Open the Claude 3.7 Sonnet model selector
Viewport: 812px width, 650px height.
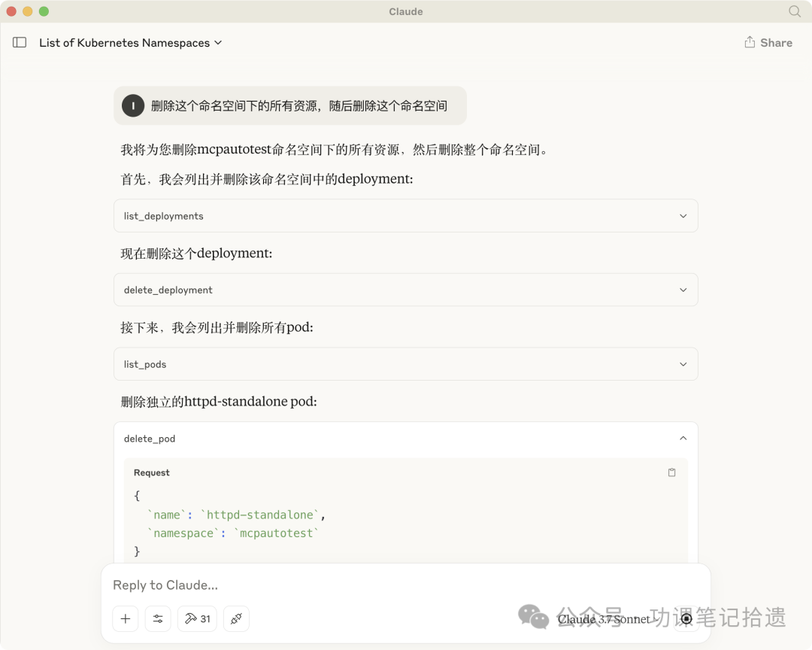click(603, 618)
